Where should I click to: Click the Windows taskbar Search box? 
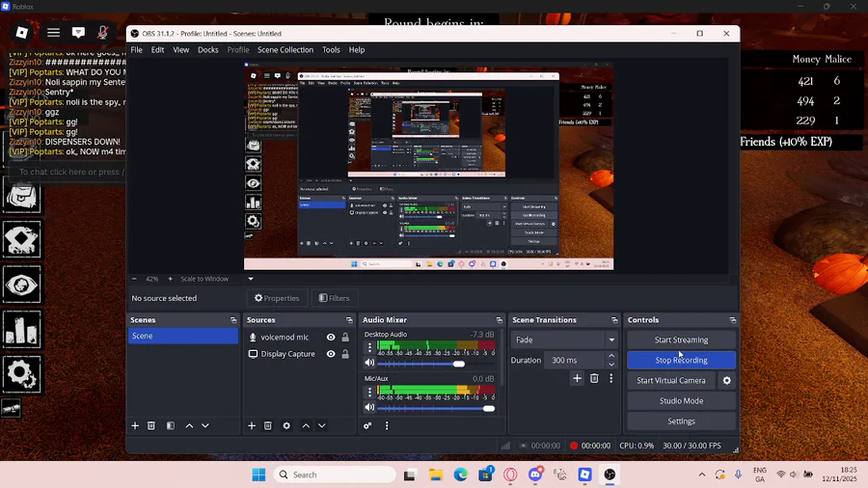pyautogui.click(x=336, y=474)
